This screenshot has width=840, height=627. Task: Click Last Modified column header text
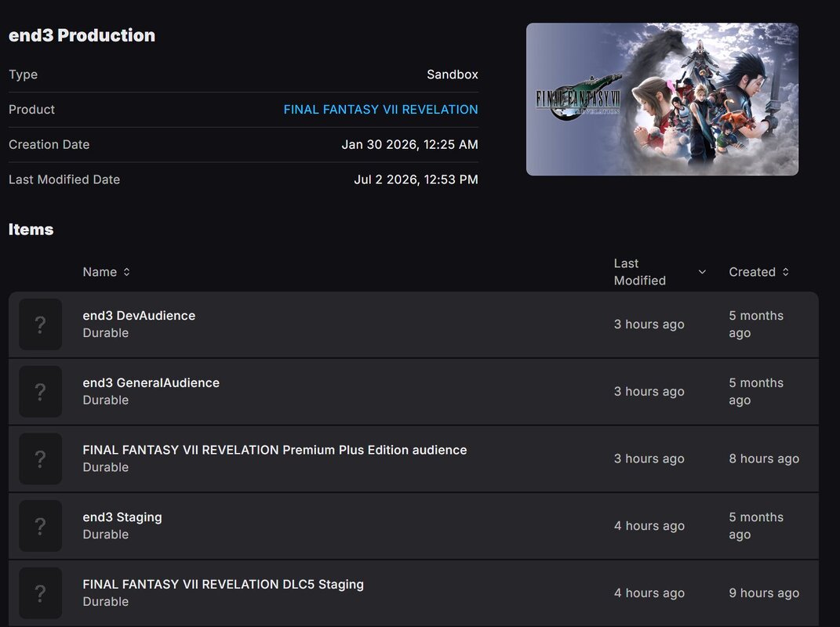(x=640, y=272)
